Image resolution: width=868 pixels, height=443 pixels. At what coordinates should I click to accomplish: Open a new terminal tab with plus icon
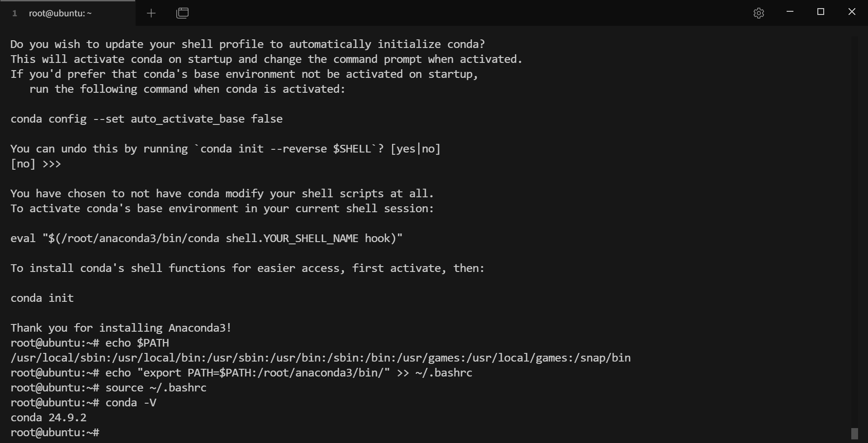[x=151, y=13]
